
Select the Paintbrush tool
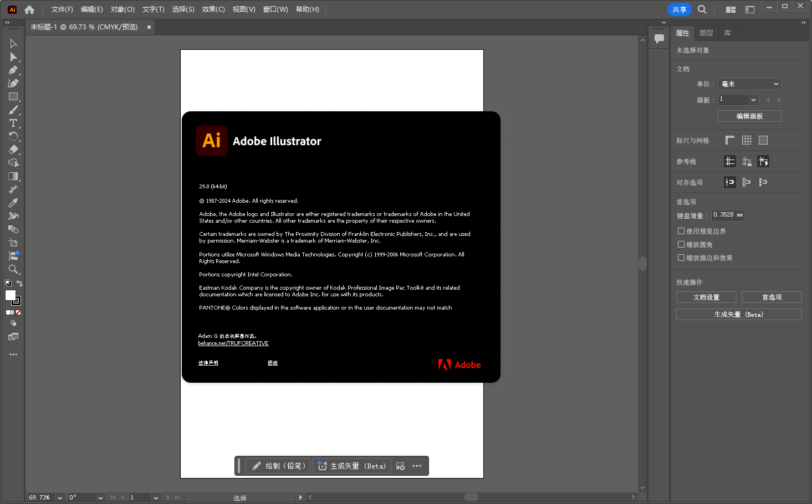pyautogui.click(x=13, y=110)
